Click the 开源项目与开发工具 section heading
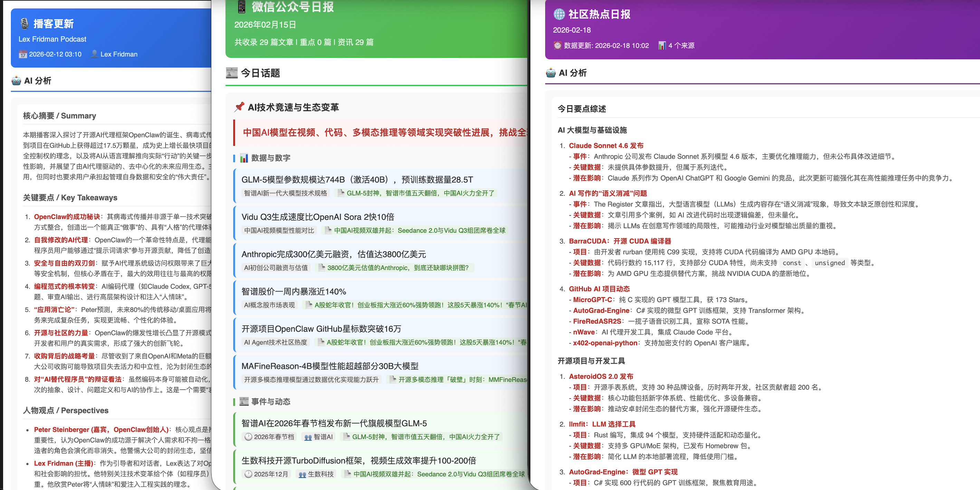The image size is (980, 490). [x=591, y=361]
